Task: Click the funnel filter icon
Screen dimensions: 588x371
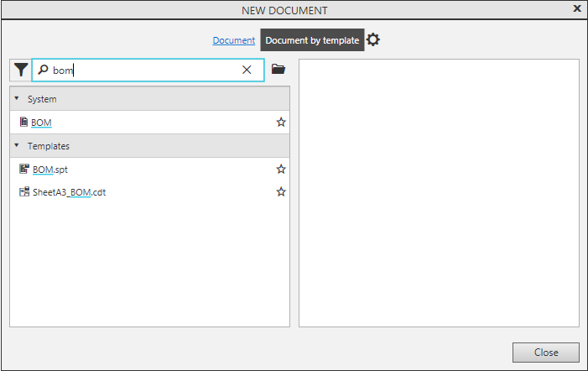Action: (x=20, y=70)
